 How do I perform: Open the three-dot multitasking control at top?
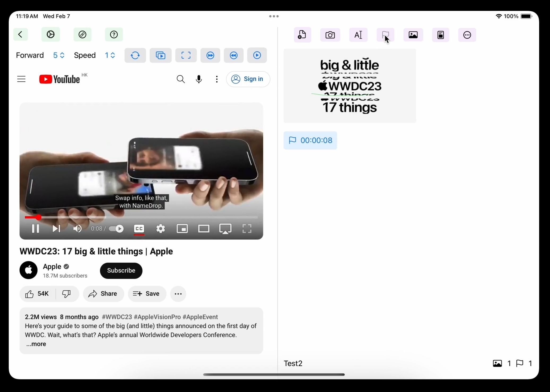(274, 16)
